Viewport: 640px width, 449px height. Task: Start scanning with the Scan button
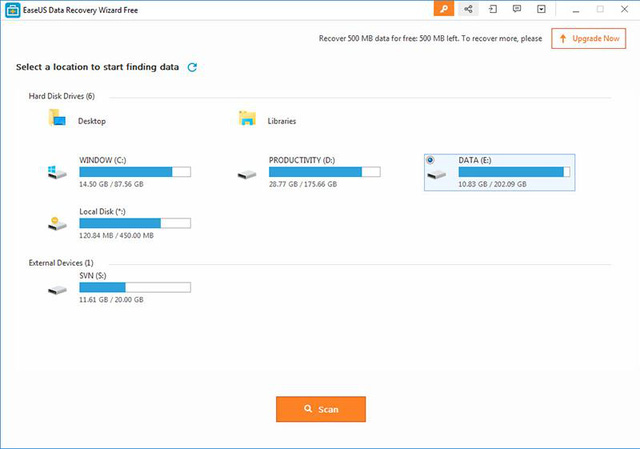[x=321, y=409]
